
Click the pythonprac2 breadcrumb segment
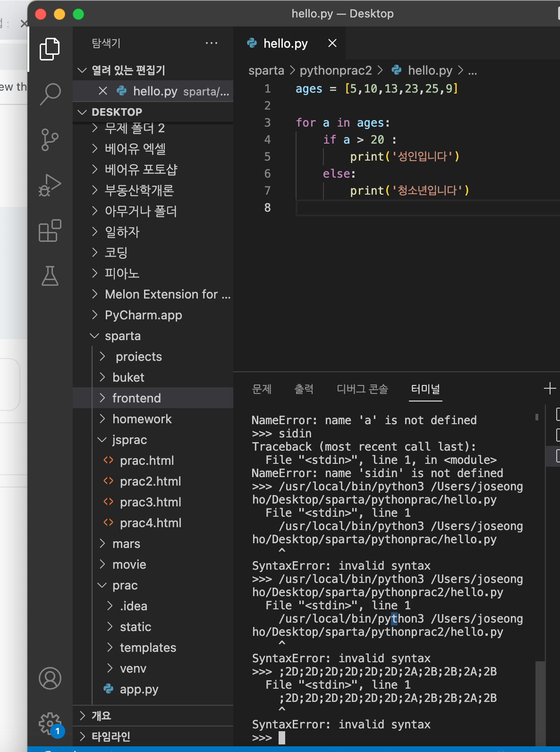point(336,70)
